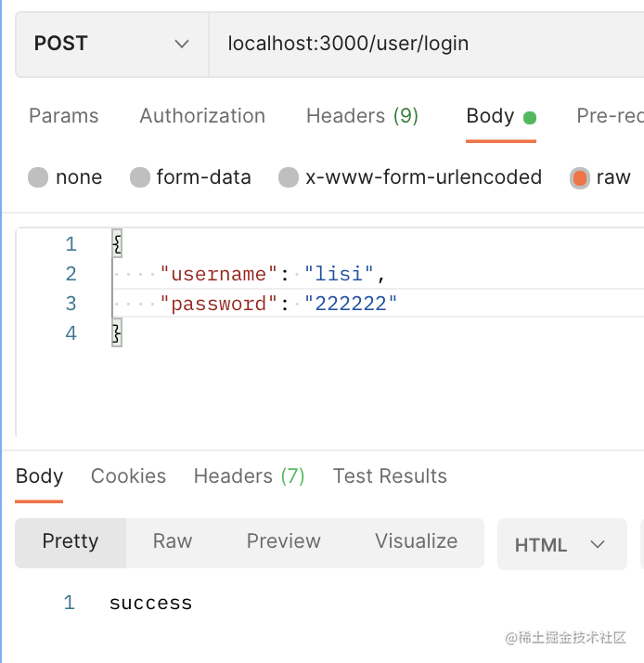Viewport: 644px width, 663px height.
Task: Expand the HTML format dropdown
Action: pos(560,544)
